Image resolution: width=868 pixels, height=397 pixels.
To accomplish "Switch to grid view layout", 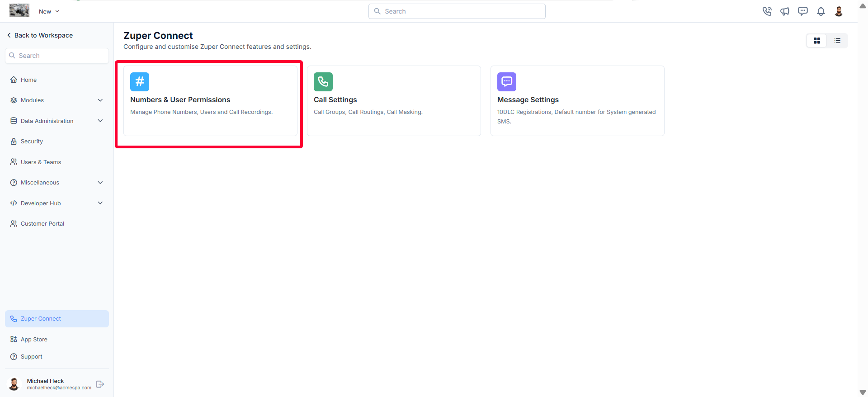I will coord(817,41).
